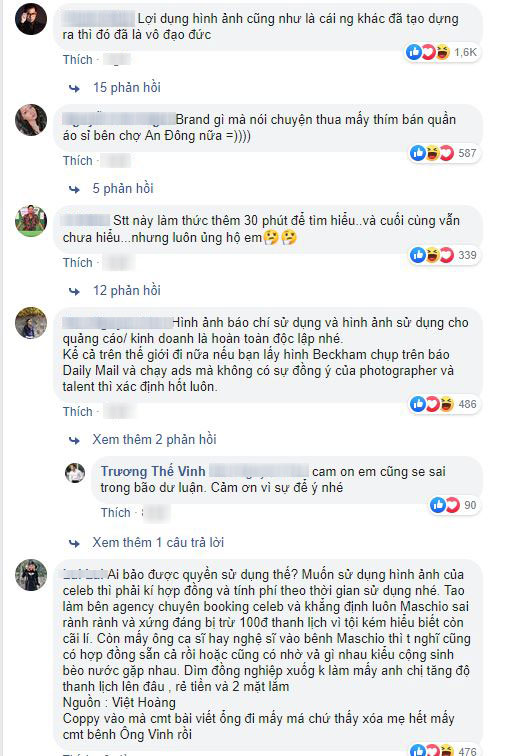Click Thích under the Beckham Daily Mail comment

pos(77,412)
